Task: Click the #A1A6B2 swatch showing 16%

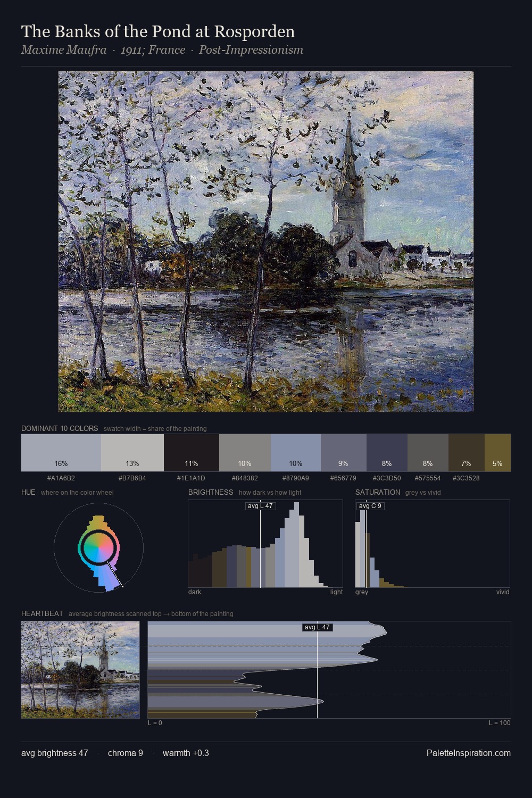Action: (61, 453)
